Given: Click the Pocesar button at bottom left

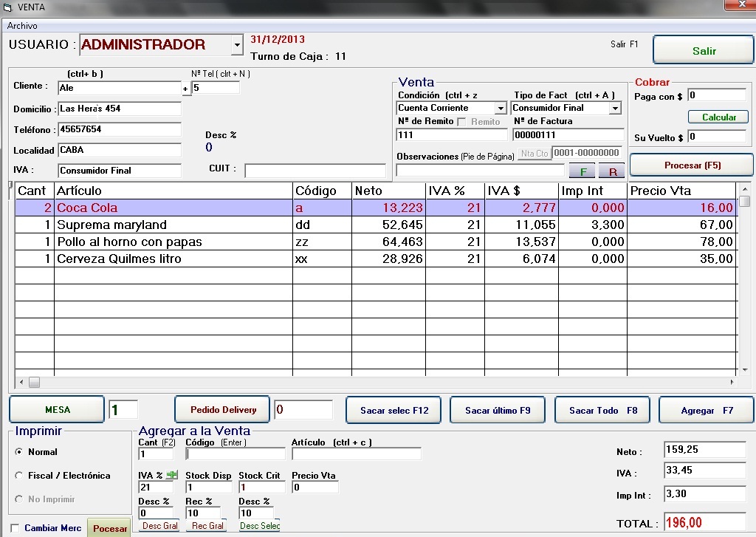Looking at the screenshot, I should (109, 528).
